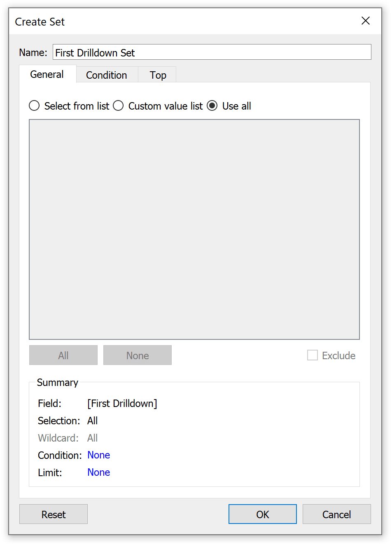Reset the set settings
Image resolution: width=392 pixels, height=547 pixels.
(54, 514)
